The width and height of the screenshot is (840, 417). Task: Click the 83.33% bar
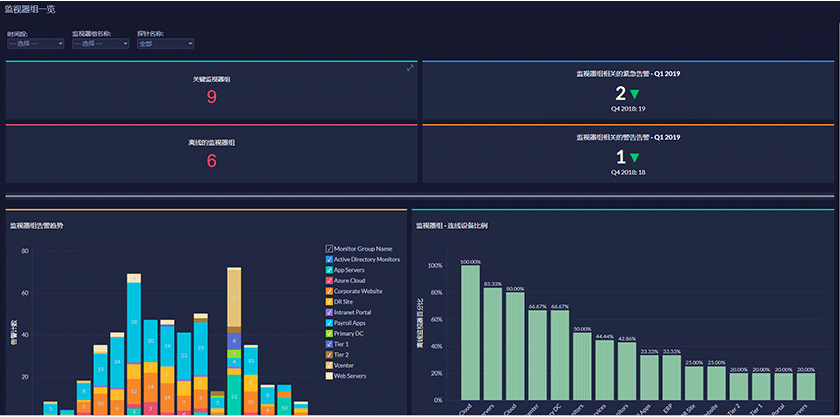(x=493, y=344)
